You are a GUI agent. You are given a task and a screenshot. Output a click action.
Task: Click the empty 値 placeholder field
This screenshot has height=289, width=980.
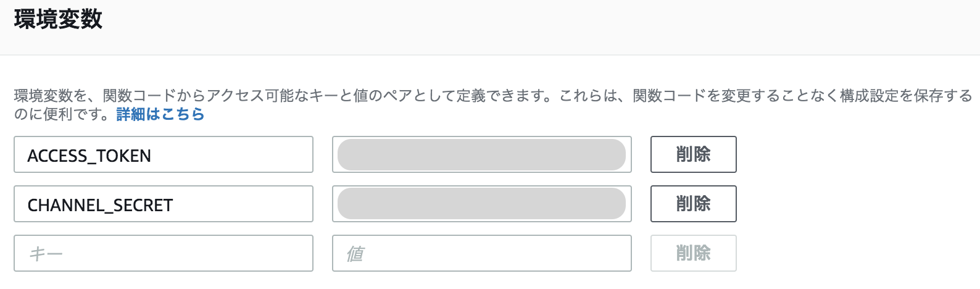[x=481, y=253]
